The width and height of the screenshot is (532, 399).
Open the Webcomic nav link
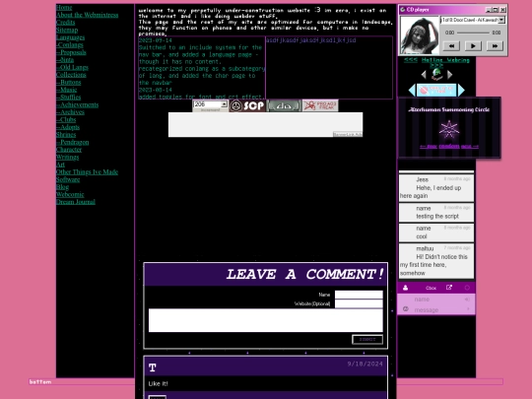[x=70, y=194]
